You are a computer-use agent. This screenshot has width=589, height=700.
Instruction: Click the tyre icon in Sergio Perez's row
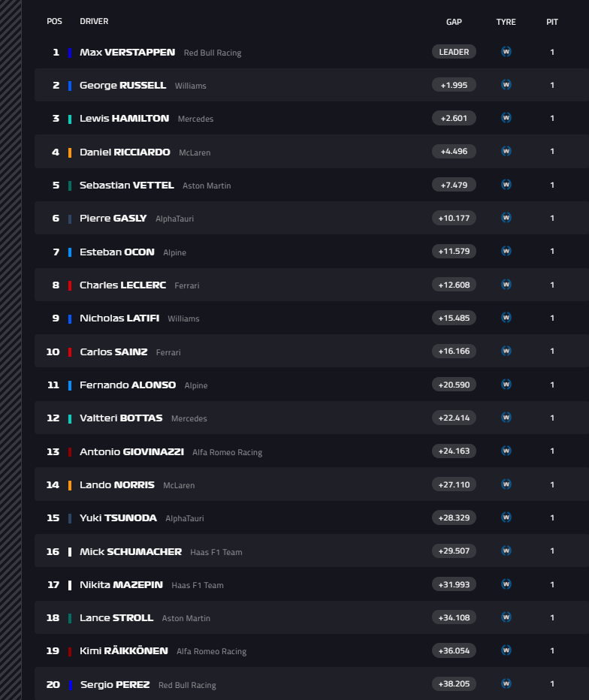click(x=506, y=683)
